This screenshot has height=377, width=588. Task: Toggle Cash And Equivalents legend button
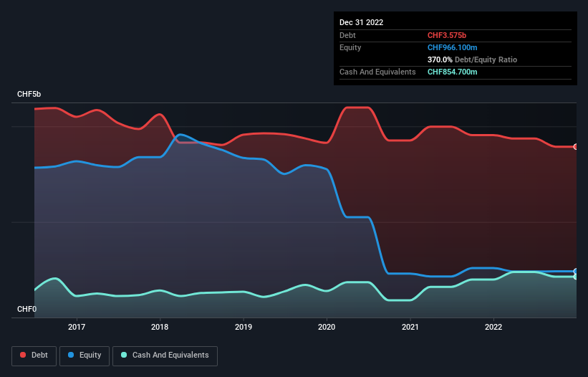coord(165,355)
